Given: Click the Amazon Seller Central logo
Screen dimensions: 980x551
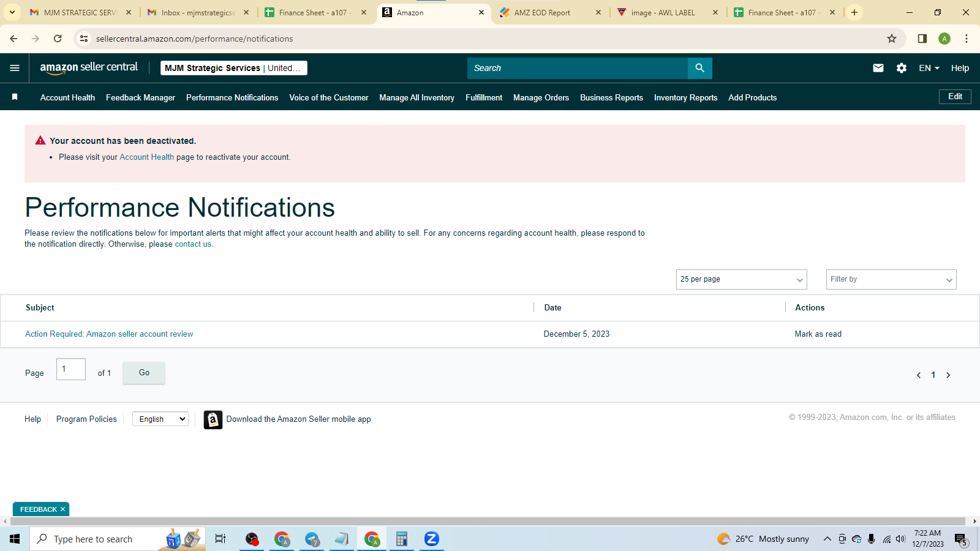Looking at the screenshot, I should (89, 68).
